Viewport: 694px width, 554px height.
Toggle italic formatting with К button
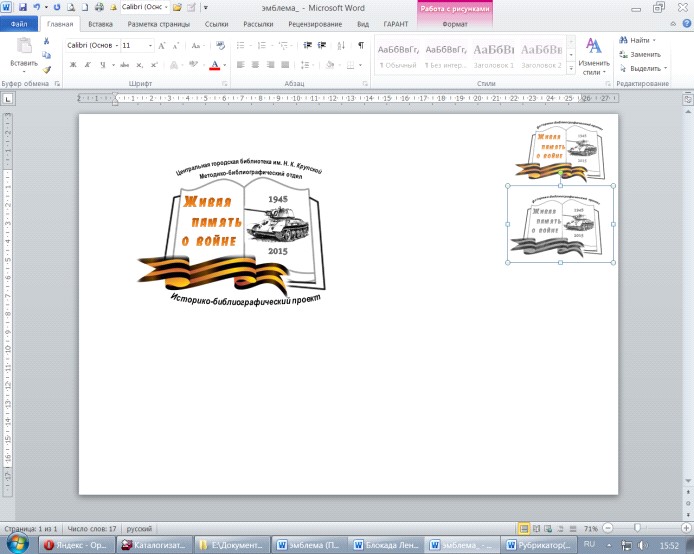click(x=88, y=65)
